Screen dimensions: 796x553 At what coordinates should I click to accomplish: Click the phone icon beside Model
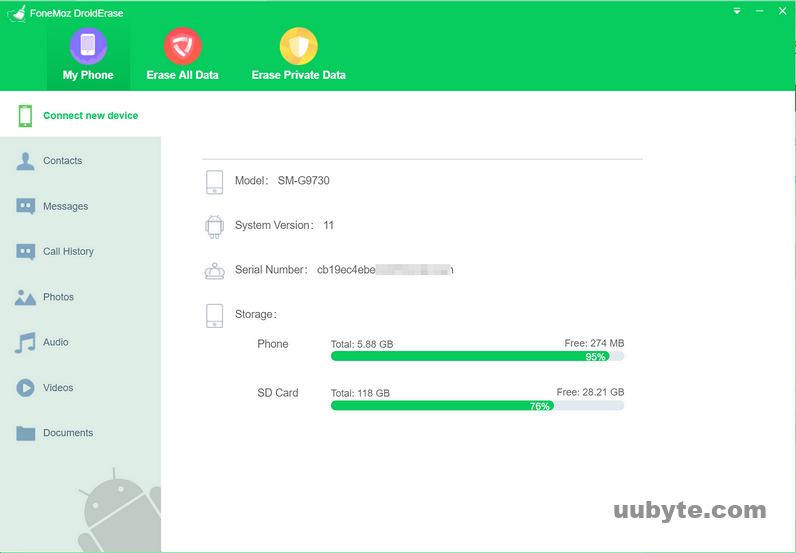214,182
